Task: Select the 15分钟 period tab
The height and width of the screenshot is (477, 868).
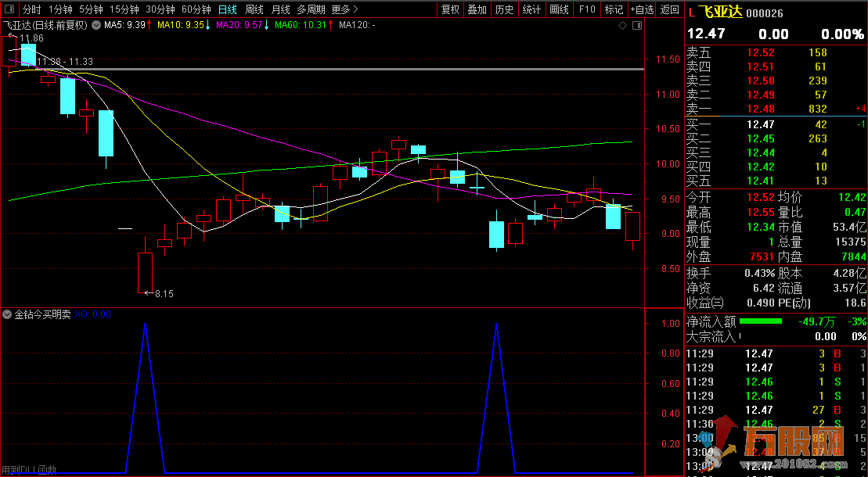Action: [x=124, y=9]
